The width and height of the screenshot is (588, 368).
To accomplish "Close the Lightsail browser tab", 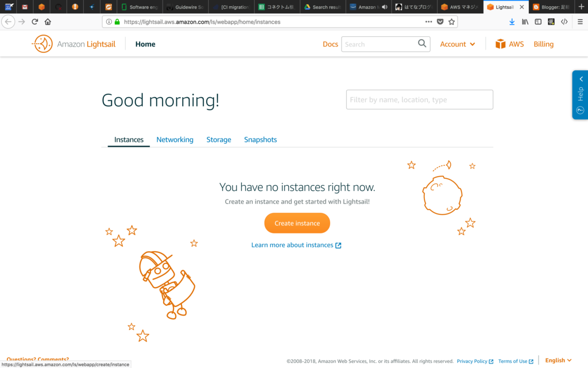I will click(521, 7).
